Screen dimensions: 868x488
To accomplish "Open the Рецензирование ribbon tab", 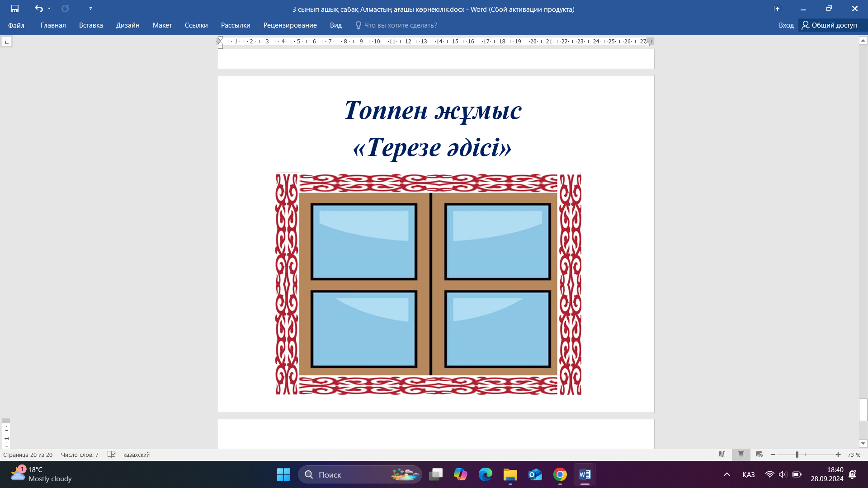I will 290,25.
